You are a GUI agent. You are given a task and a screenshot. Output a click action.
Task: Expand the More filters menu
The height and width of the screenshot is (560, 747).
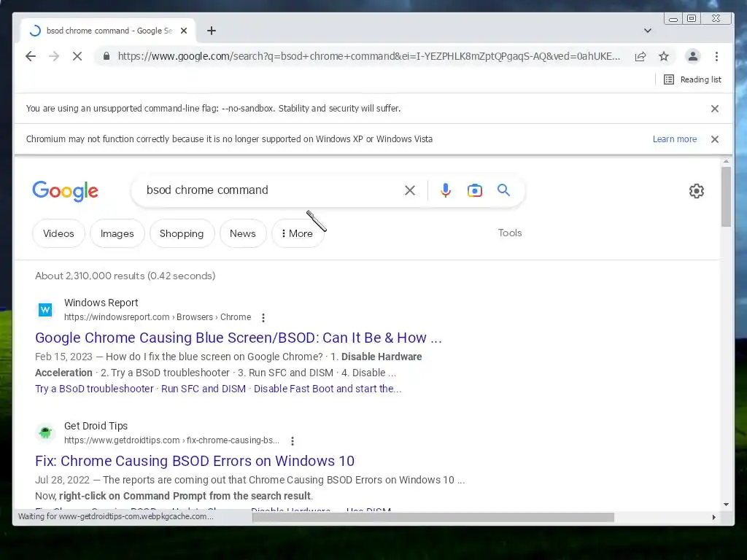tap(298, 233)
